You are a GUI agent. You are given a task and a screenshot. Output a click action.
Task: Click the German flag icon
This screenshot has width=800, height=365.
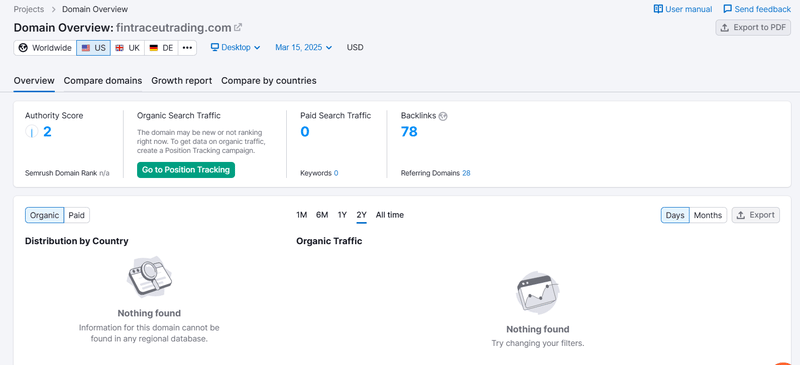[153, 48]
